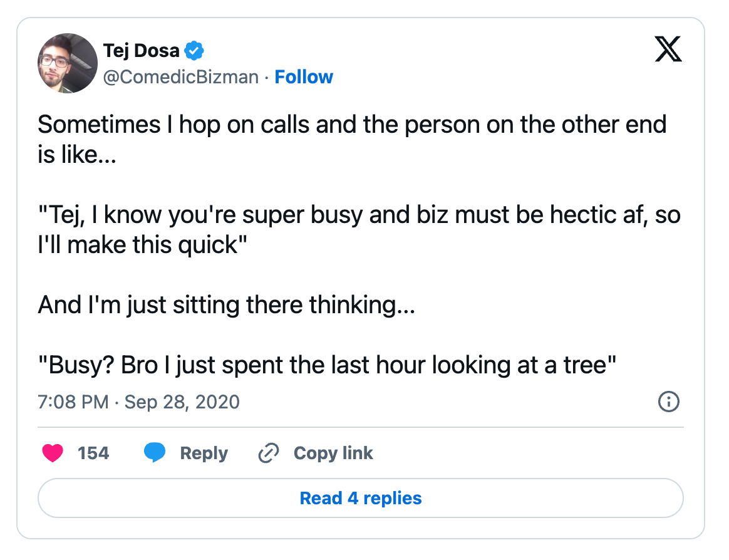Click the X logo
Screen dimensions: 729x560
point(668,49)
